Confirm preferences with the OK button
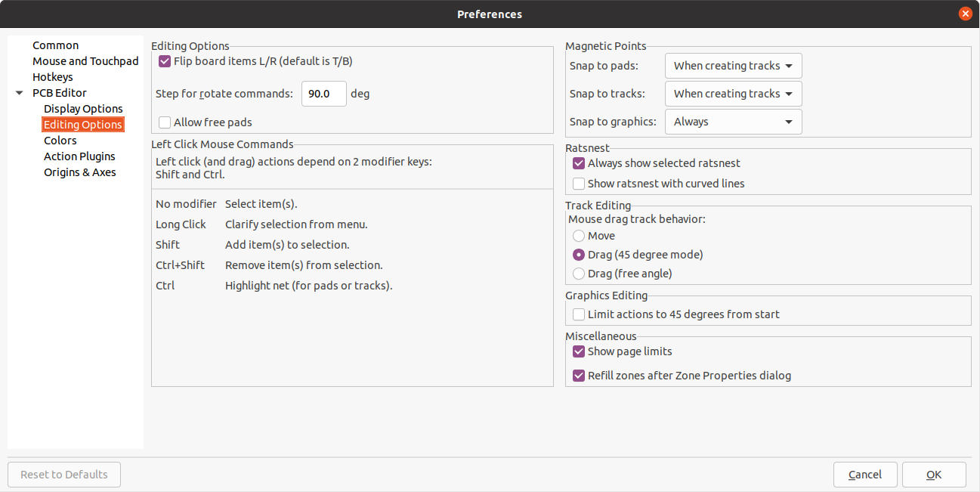 click(x=934, y=474)
